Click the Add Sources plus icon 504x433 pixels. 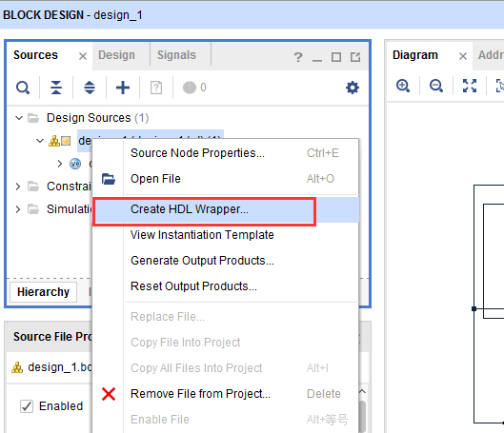point(123,88)
